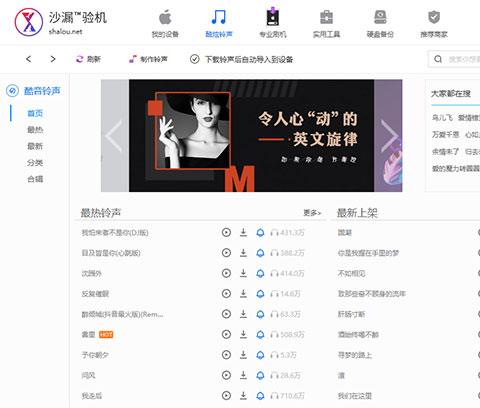The image size is (480, 408).
Task: Search the 鸟儿飞 hot keyword
Action: click(442, 117)
